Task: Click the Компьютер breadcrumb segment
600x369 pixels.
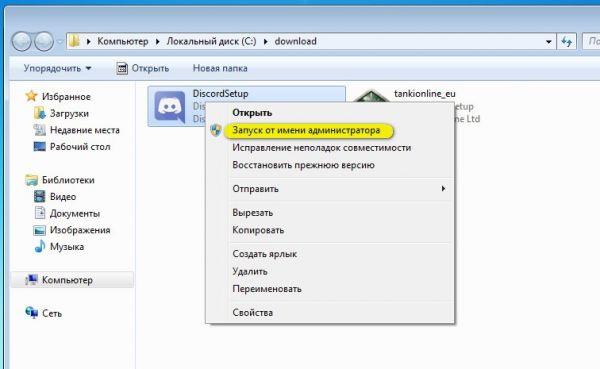Action: 122,41
